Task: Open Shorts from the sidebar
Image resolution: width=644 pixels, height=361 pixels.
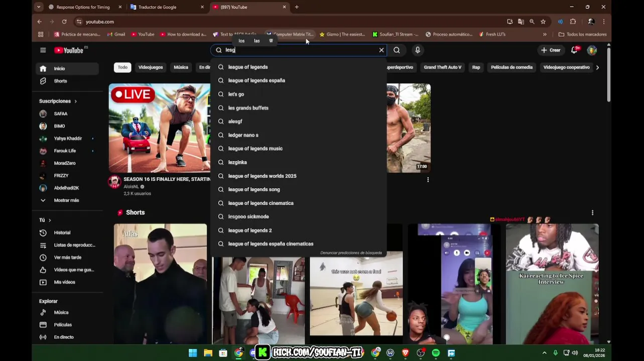Action: (68, 81)
